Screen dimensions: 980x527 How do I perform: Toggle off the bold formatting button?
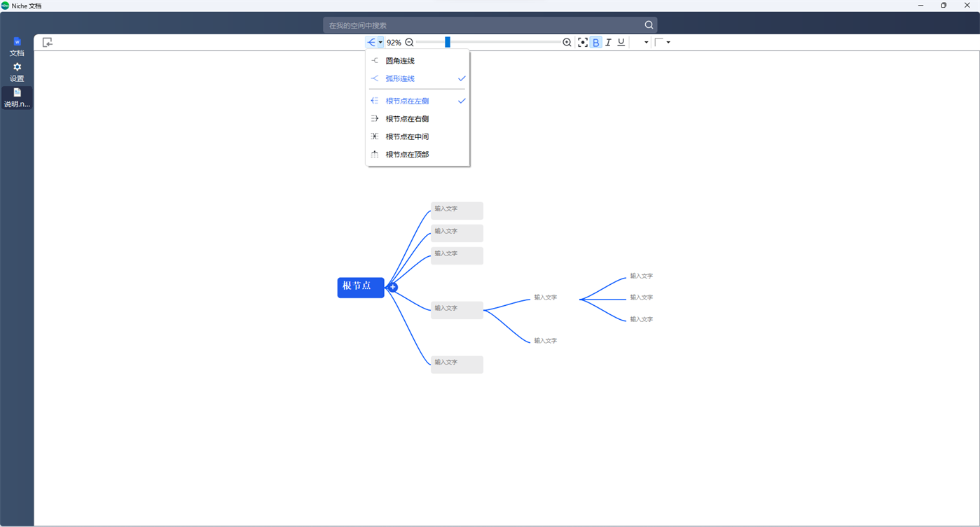coord(595,42)
